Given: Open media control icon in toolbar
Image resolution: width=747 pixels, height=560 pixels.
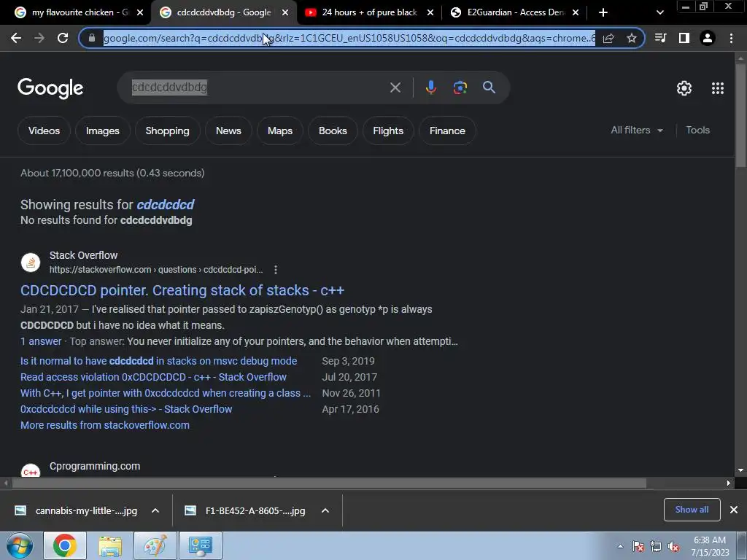Looking at the screenshot, I should click(660, 38).
